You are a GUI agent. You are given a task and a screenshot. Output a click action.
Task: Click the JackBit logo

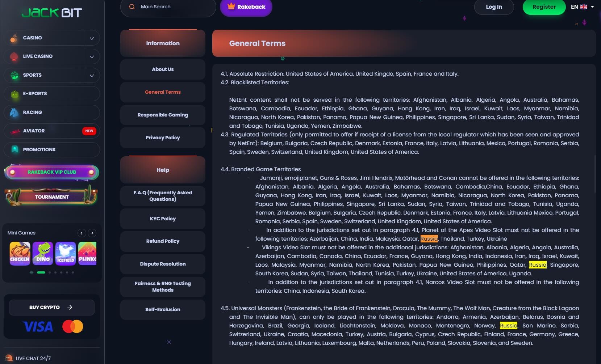(52, 13)
